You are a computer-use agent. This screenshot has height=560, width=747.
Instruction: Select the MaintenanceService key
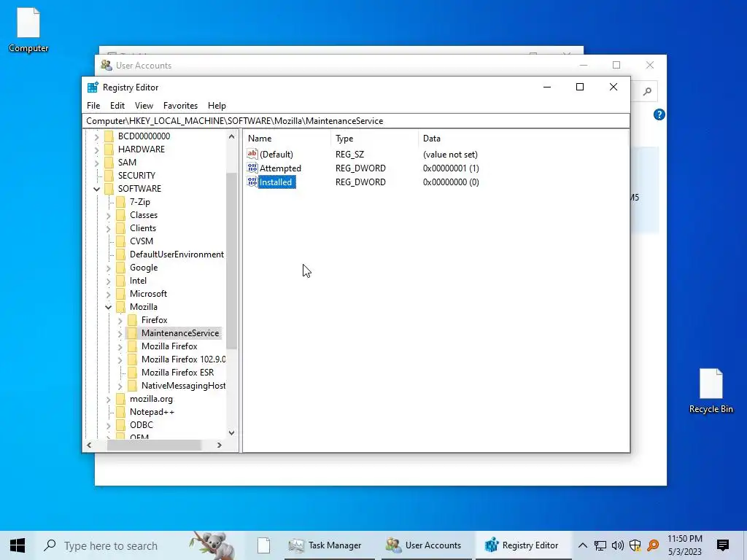(180, 332)
